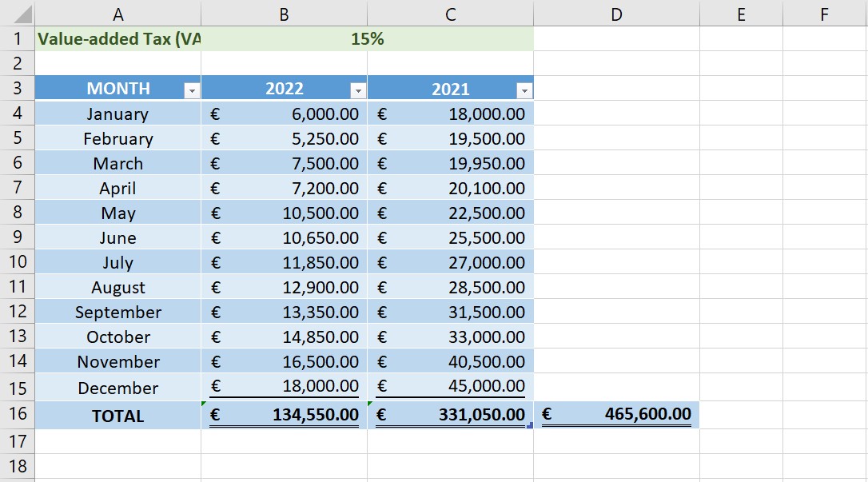Image resolution: width=868 pixels, height=482 pixels.
Task: Click the 2022 header cell text
Action: [284, 89]
